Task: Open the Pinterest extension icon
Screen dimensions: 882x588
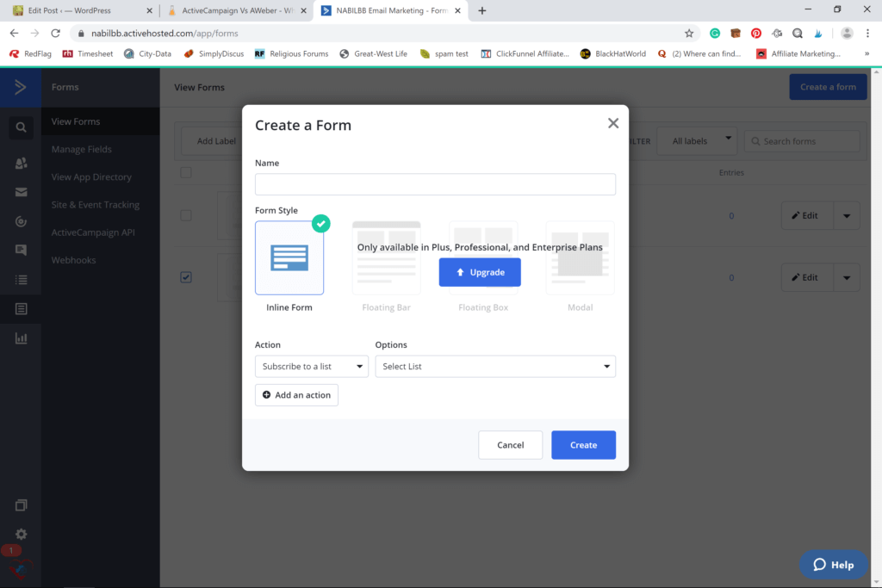Action: point(756,34)
